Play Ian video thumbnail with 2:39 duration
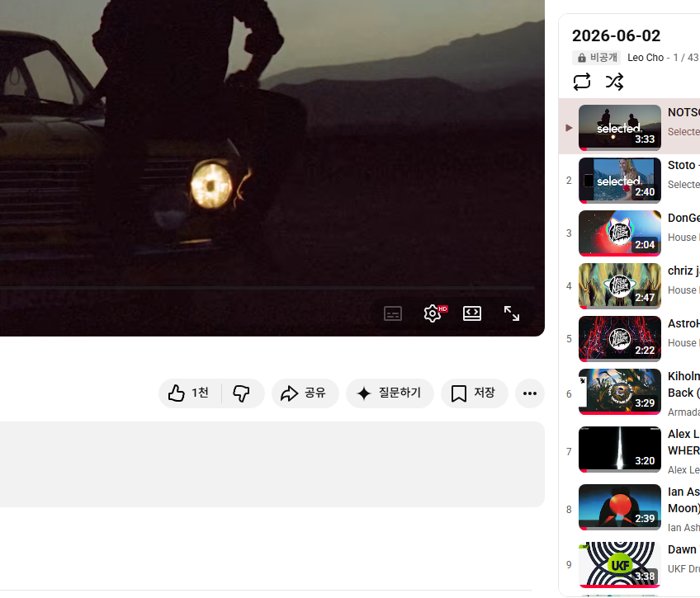The width and height of the screenshot is (700, 598). point(620,507)
